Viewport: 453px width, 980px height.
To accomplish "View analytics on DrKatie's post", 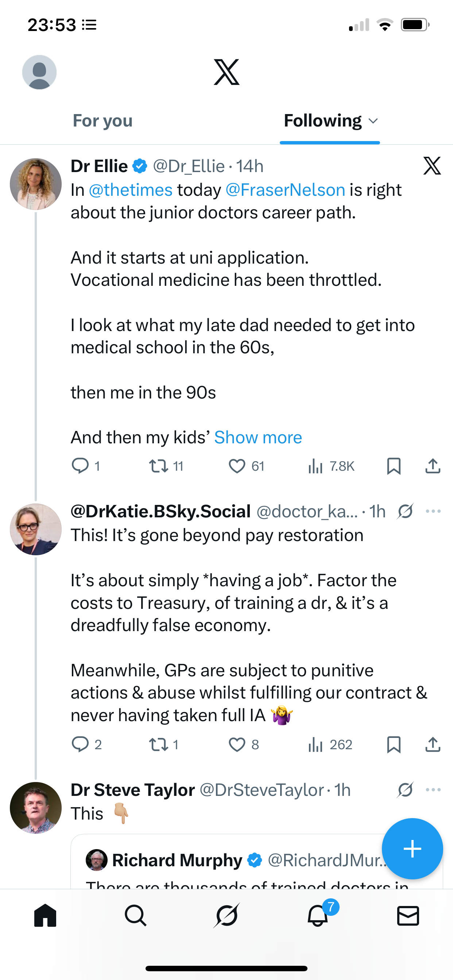I will click(x=315, y=744).
